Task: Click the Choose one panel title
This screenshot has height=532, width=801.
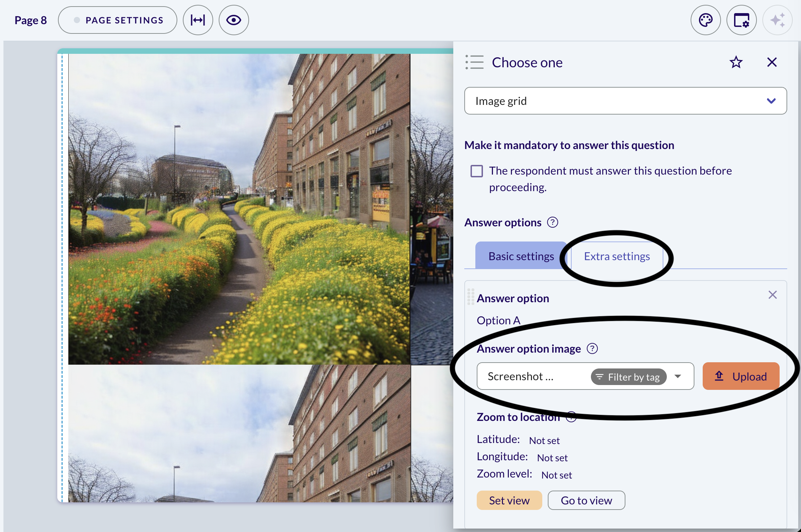Action: click(x=527, y=62)
